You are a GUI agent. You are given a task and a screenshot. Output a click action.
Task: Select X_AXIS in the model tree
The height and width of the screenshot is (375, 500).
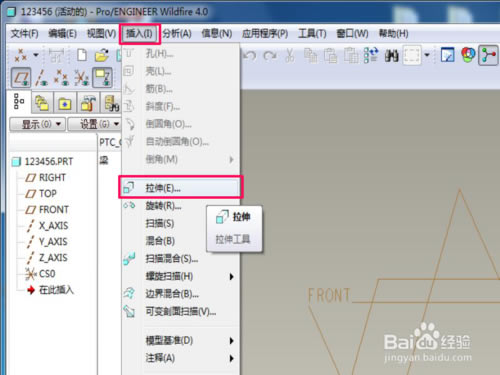pos(47,226)
